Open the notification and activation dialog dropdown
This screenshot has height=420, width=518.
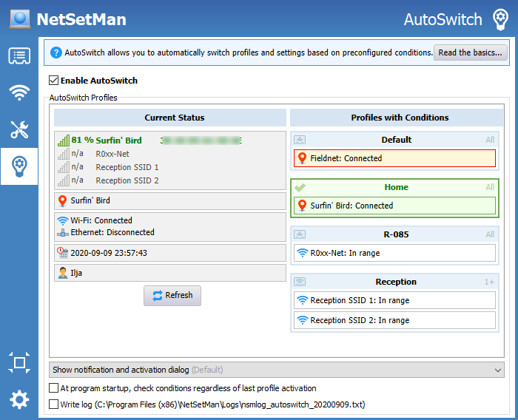click(x=277, y=370)
